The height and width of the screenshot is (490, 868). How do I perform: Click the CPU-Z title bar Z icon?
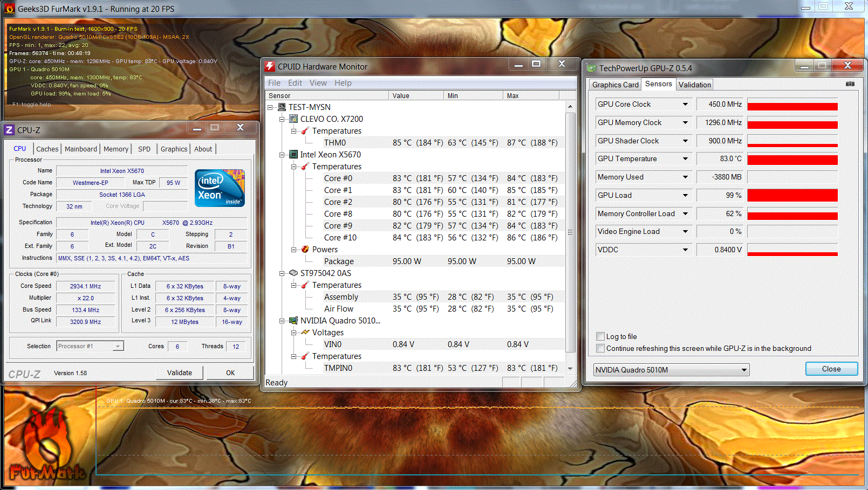point(9,130)
